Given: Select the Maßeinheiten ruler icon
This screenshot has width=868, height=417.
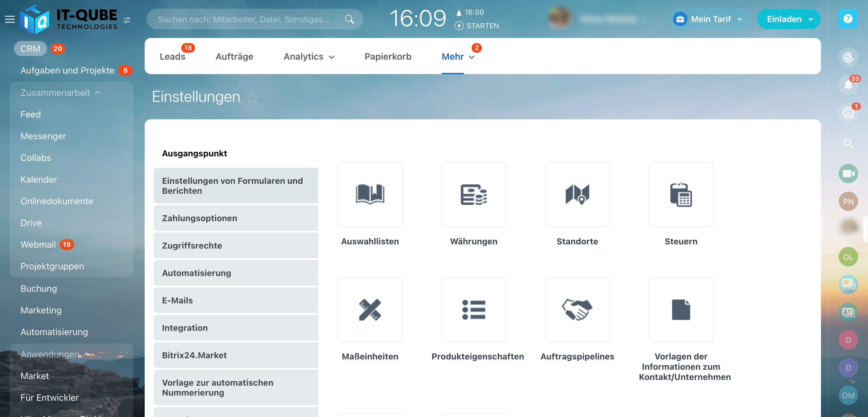Looking at the screenshot, I should point(370,309).
